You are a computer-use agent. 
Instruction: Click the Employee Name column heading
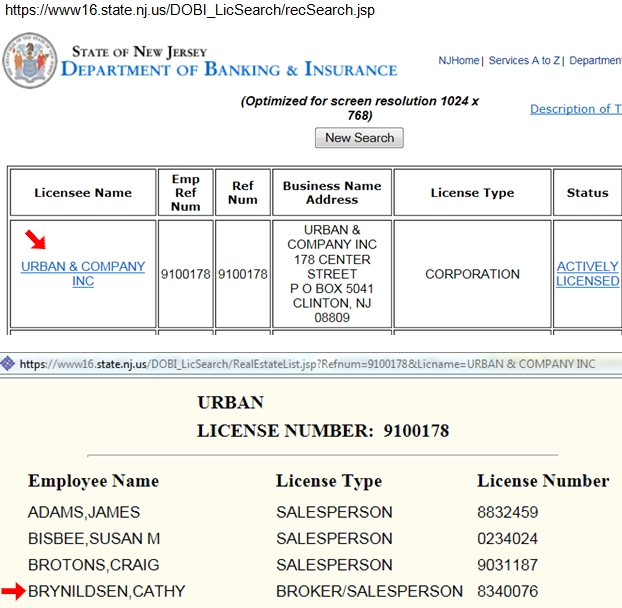pos(94,481)
